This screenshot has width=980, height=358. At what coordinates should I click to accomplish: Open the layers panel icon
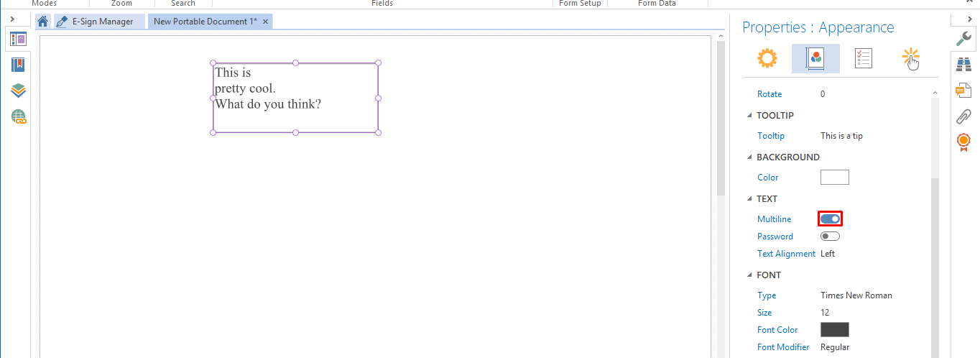pyautogui.click(x=18, y=91)
